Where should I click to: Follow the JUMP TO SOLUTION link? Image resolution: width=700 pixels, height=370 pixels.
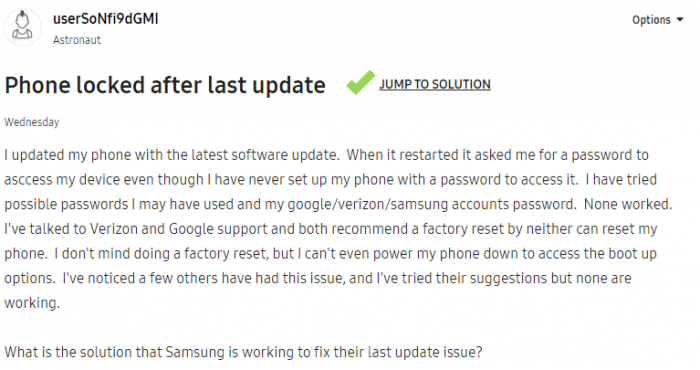click(435, 84)
